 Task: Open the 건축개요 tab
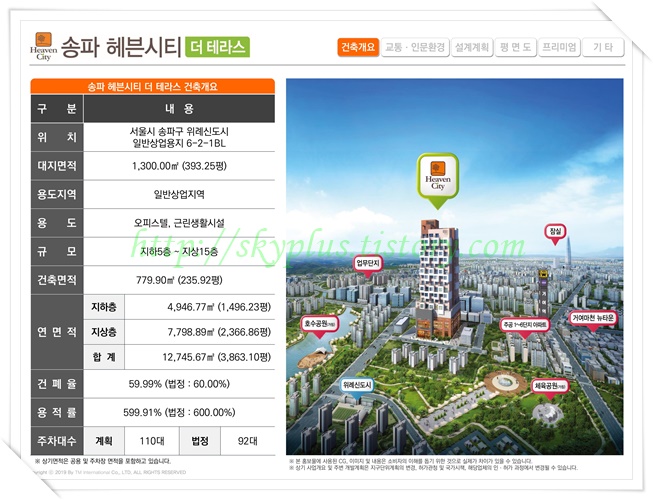pos(358,47)
